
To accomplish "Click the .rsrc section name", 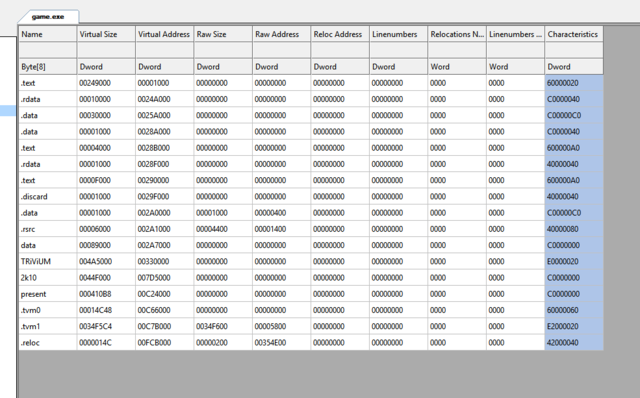I will point(28,229).
